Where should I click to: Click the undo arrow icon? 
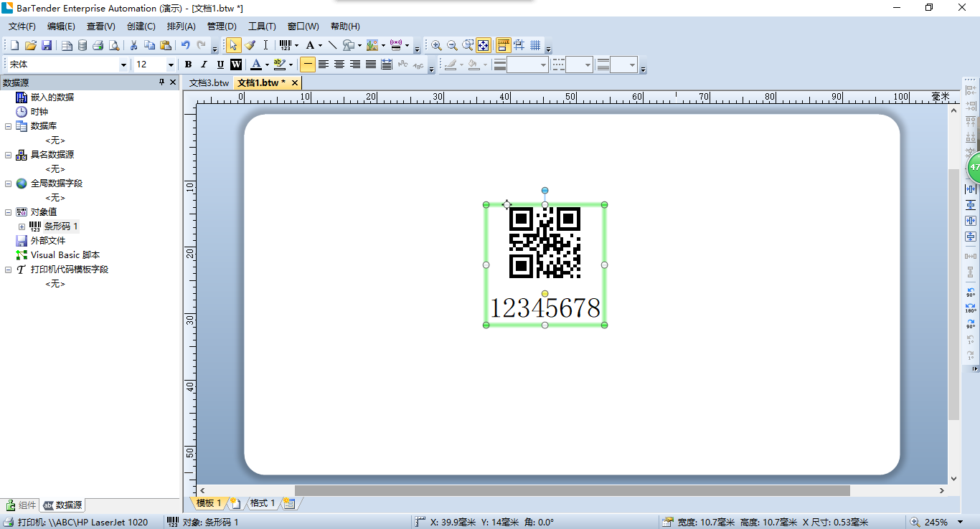[185, 45]
